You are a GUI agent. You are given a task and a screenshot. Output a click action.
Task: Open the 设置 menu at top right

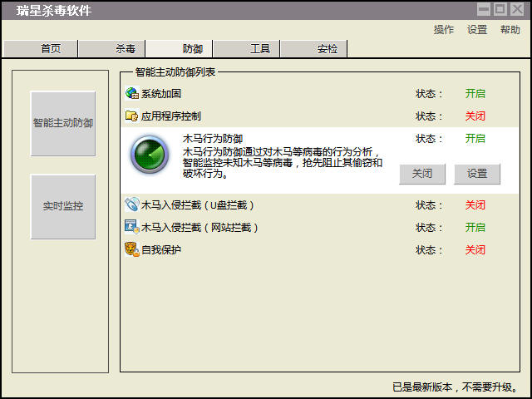point(477,30)
